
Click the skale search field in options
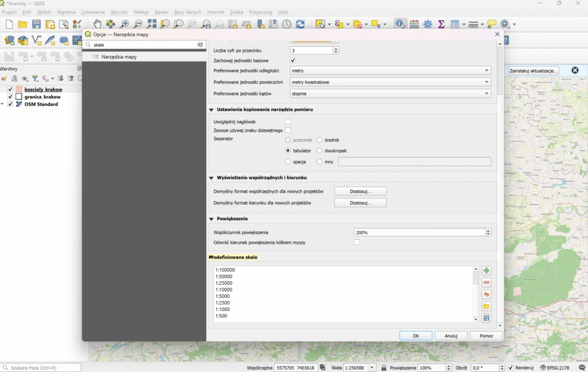click(x=144, y=45)
